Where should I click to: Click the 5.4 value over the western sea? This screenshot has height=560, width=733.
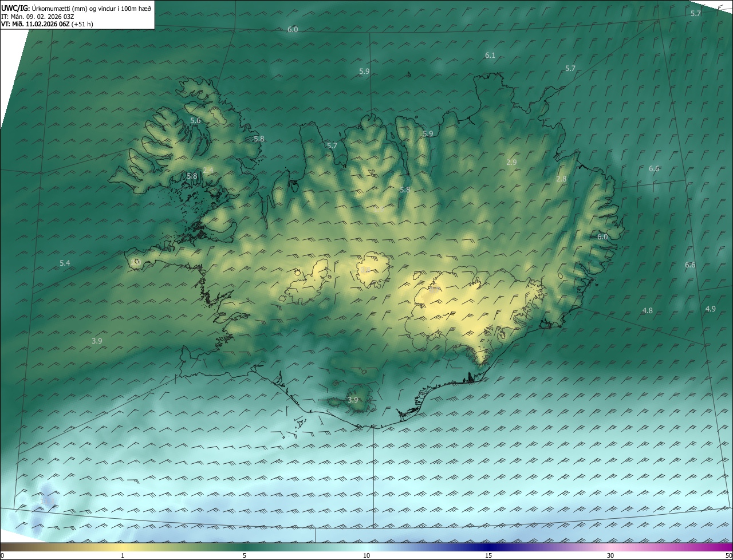(65, 263)
